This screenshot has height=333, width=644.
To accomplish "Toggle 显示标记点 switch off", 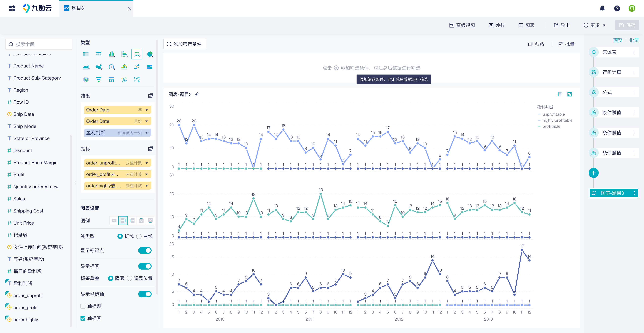I will point(145,250).
